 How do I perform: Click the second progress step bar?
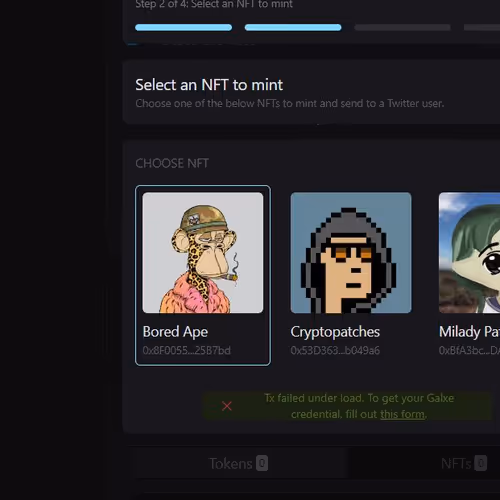[293, 27]
